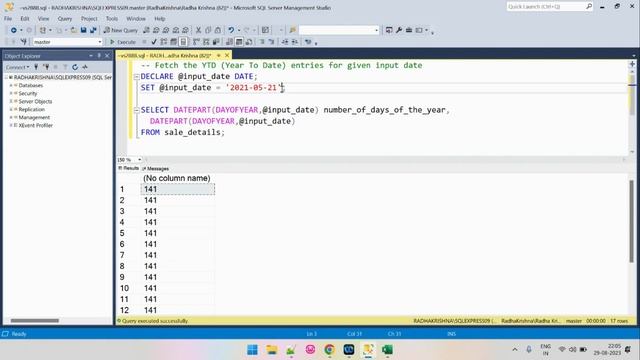Collapse the SELECT statement code block
This screenshot has width=640, height=360.
(x=137, y=110)
